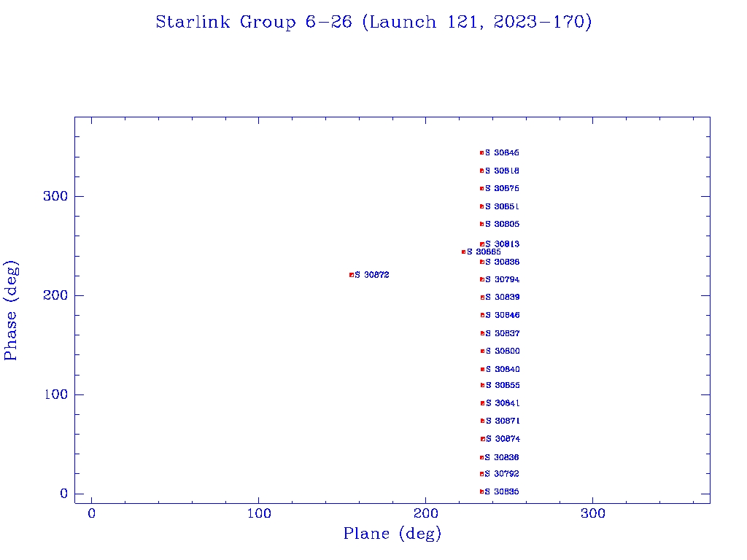
Task: Select the S 30871 satellite label
Action: (503, 421)
